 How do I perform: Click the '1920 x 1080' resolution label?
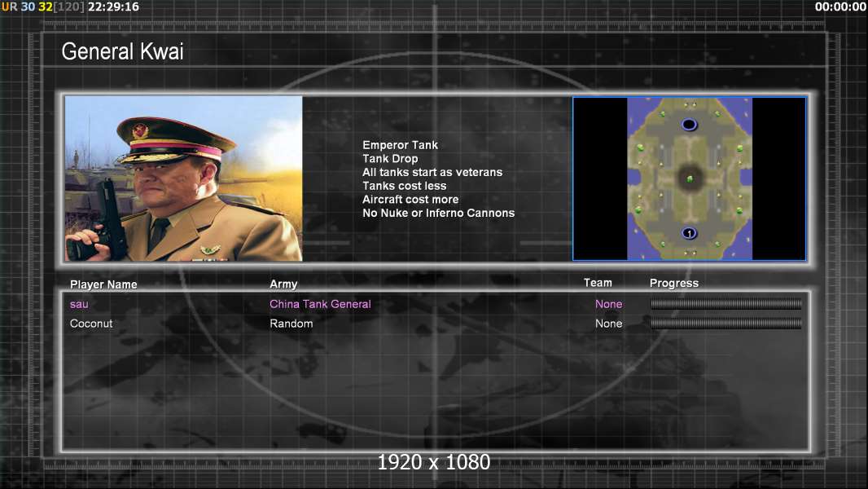433,462
